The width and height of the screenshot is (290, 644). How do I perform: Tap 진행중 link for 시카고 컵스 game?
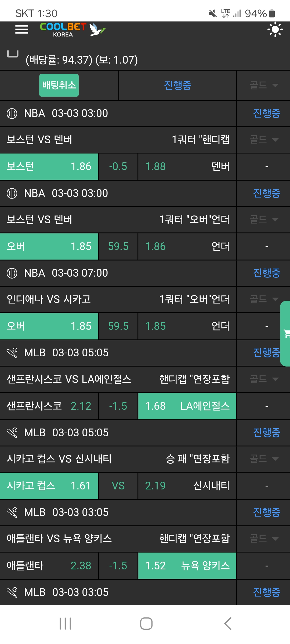tap(266, 433)
